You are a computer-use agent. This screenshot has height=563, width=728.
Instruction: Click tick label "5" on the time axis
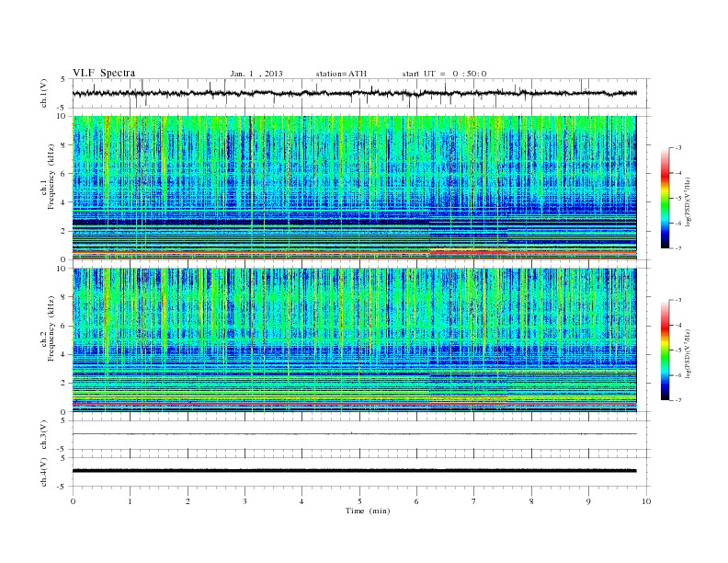click(359, 501)
